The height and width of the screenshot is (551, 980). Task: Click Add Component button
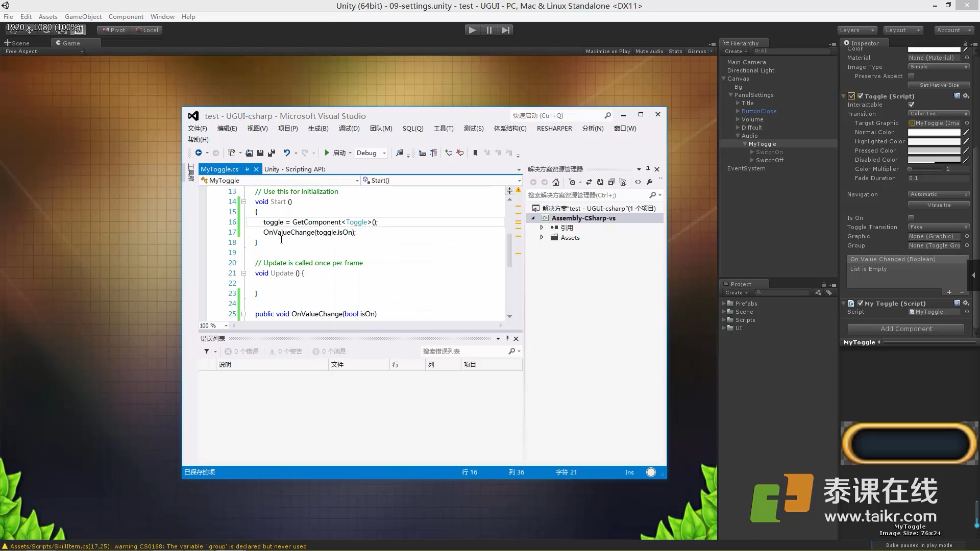pyautogui.click(x=906, y=329)
